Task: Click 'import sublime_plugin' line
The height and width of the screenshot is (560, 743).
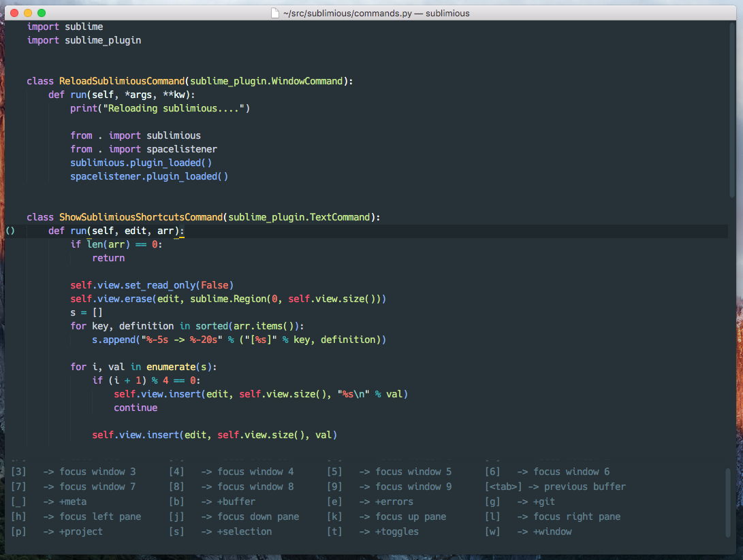Action: click(84, 41)
